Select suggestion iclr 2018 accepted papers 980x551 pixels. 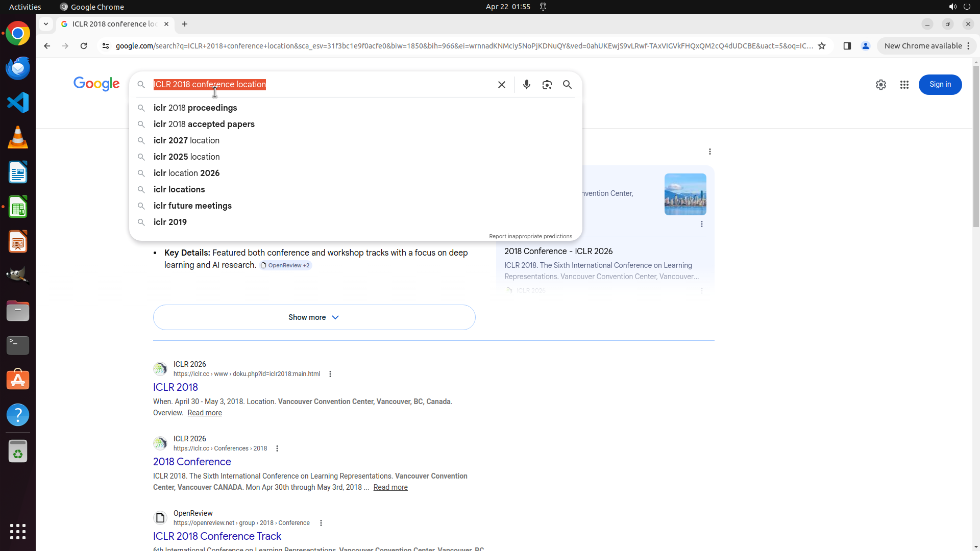(x=204, y=124)
